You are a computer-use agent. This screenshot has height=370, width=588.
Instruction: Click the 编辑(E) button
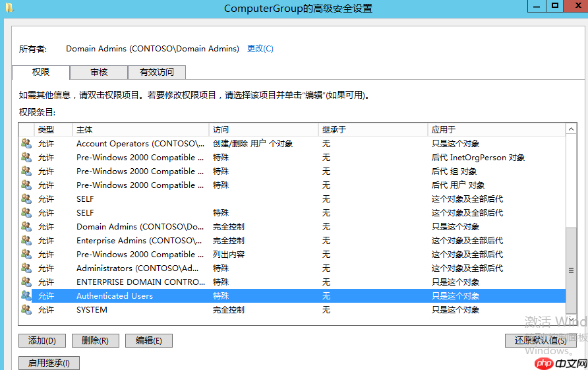(149, 341)
